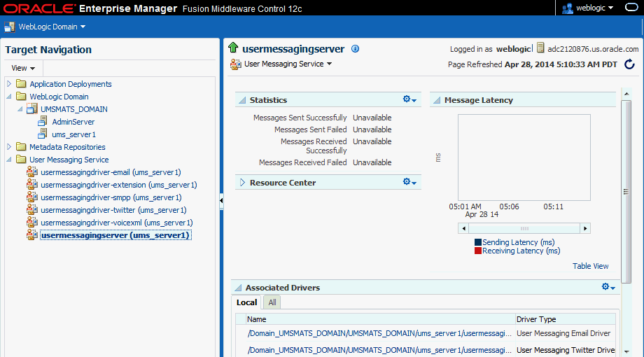
Task: Click the WebLogic Domain folder icon
Action: coord(21,97)
